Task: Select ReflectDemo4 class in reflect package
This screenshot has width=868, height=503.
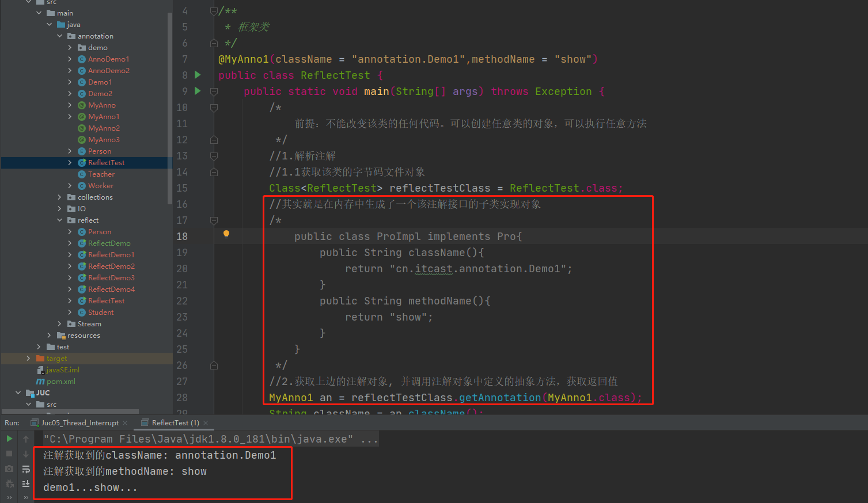Action: 111,289
